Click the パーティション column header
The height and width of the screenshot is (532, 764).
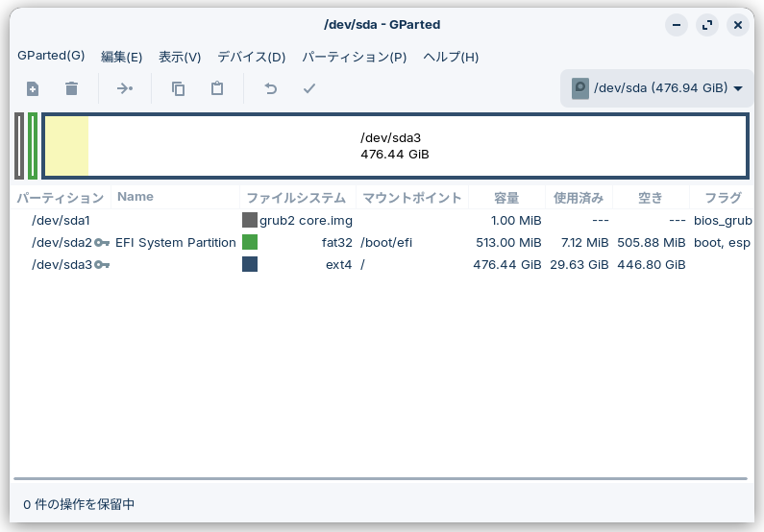(61, 197)
